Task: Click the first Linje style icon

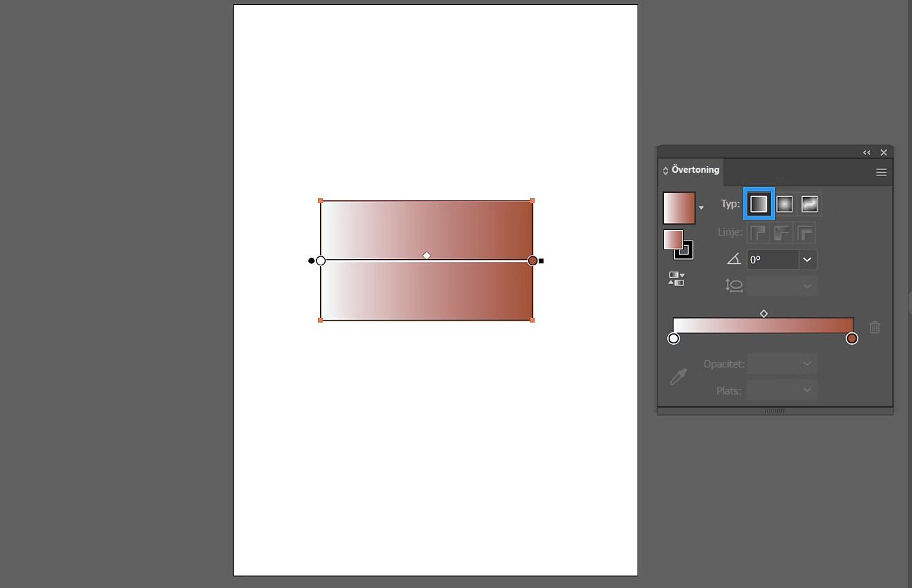Action: click(x=758, y=233)
